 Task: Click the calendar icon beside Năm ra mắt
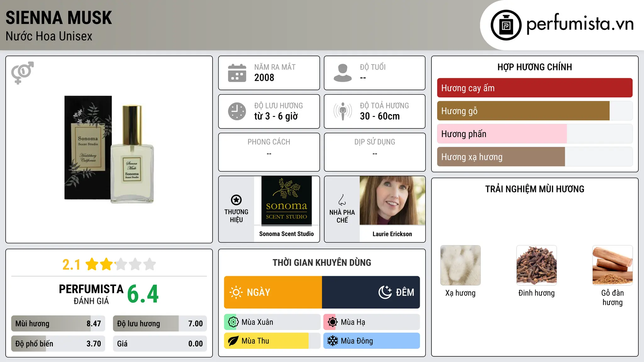click(237, 73)
